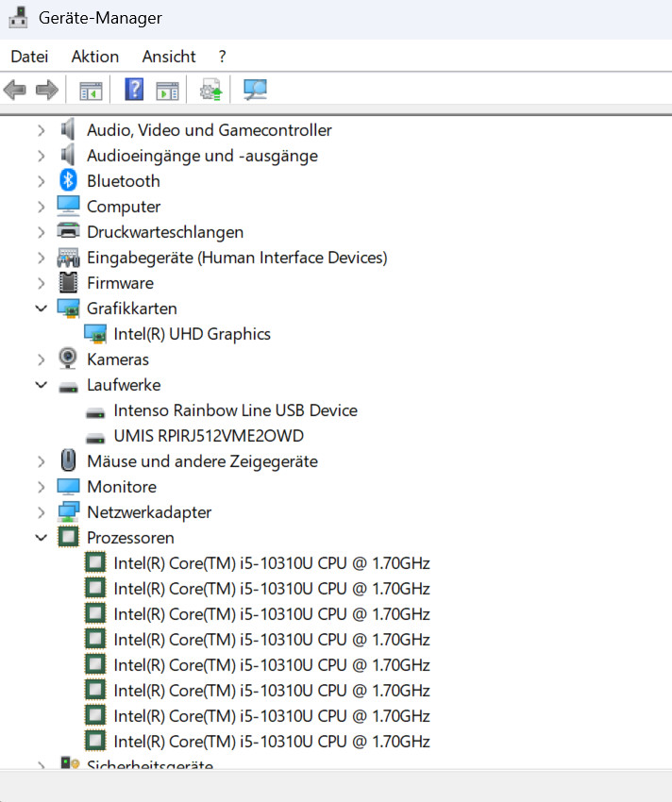Click the show/hide console tree icon
The width and height of the screenshot is (672, 802).
point(91,91)
